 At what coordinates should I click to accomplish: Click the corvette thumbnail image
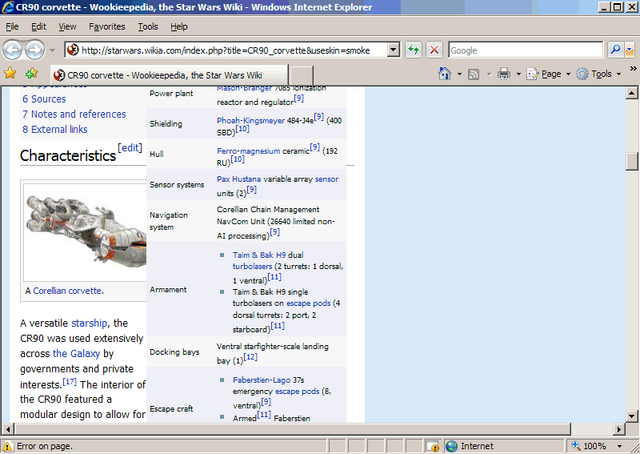86,231
